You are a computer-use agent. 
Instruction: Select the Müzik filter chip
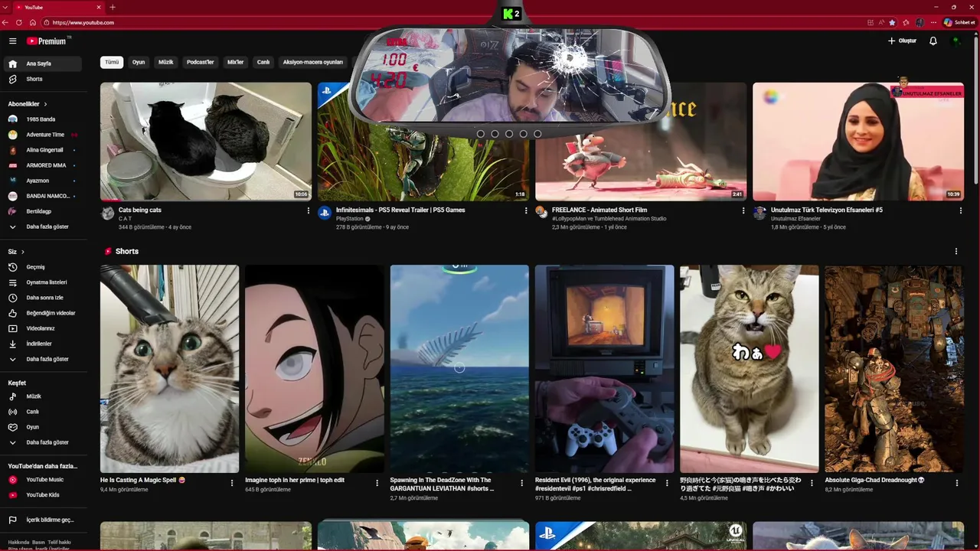coord(166,62)
